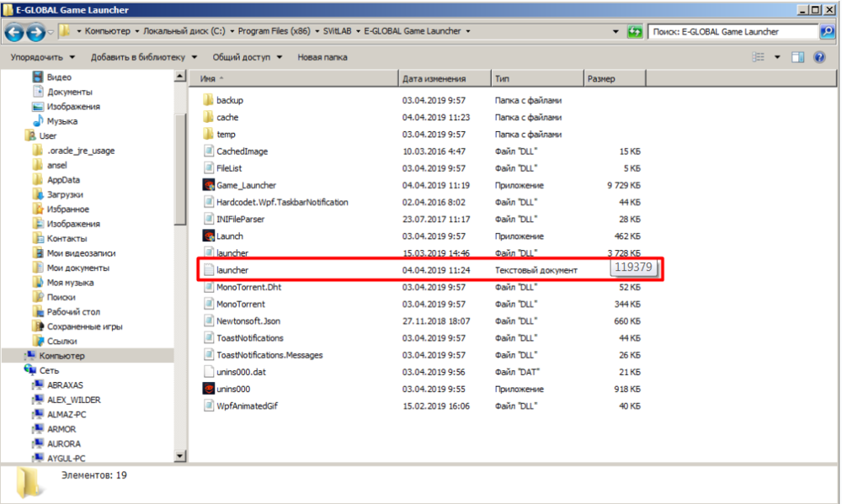Viewport: 842px width, 504px height.
Task: Select the unins000 application icon
Action: click(x=210, y=389)
